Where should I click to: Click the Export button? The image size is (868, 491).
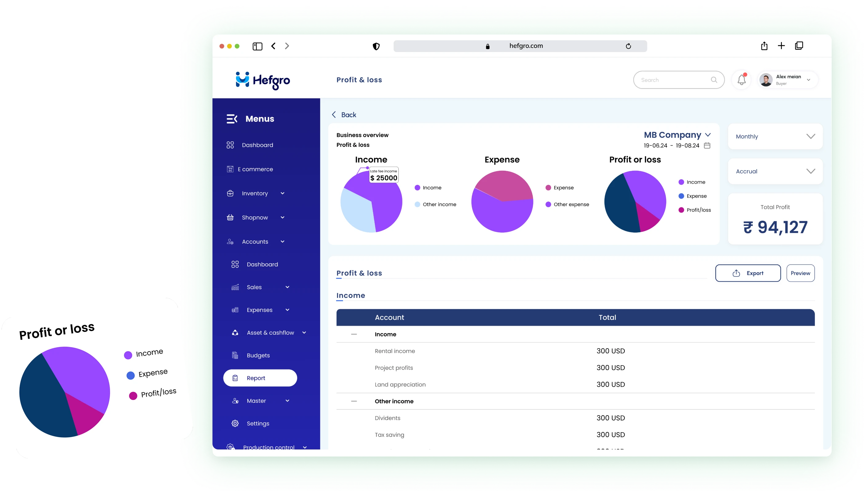pos(748,273)
